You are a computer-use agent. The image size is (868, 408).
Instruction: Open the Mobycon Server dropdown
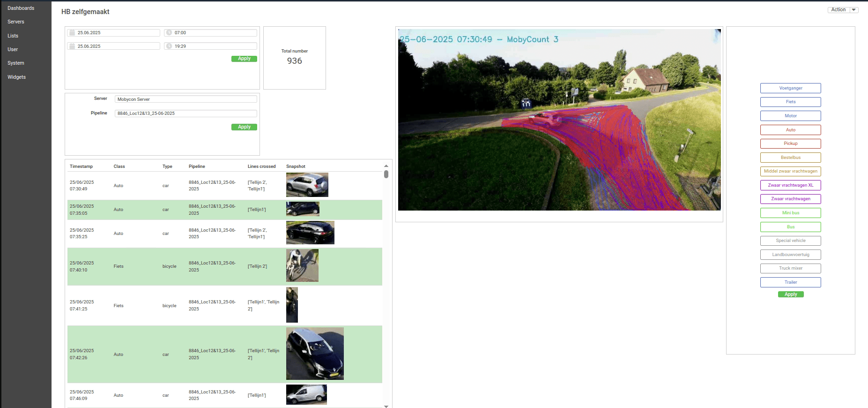186,99
